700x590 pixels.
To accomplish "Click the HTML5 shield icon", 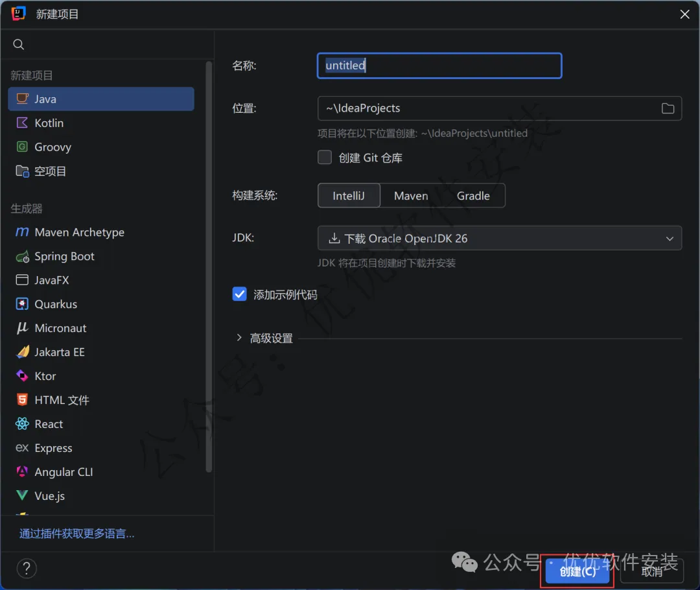I will 22,400.
